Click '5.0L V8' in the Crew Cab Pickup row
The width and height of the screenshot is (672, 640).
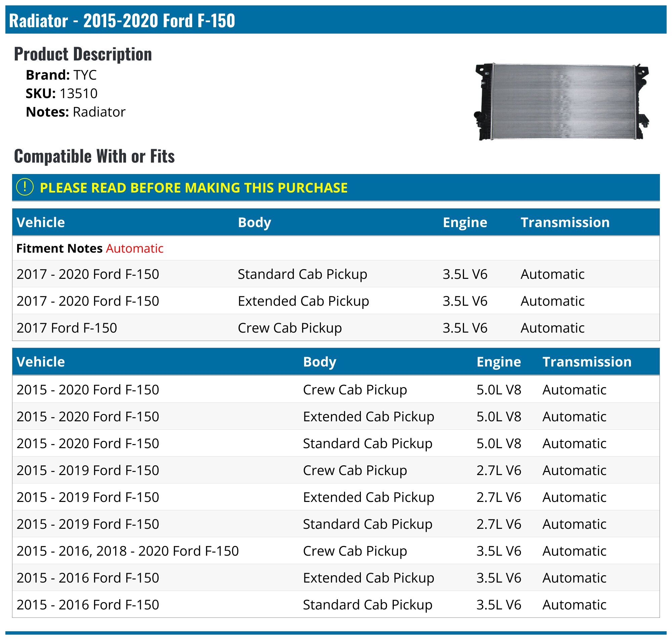click(x=499, y=390)
